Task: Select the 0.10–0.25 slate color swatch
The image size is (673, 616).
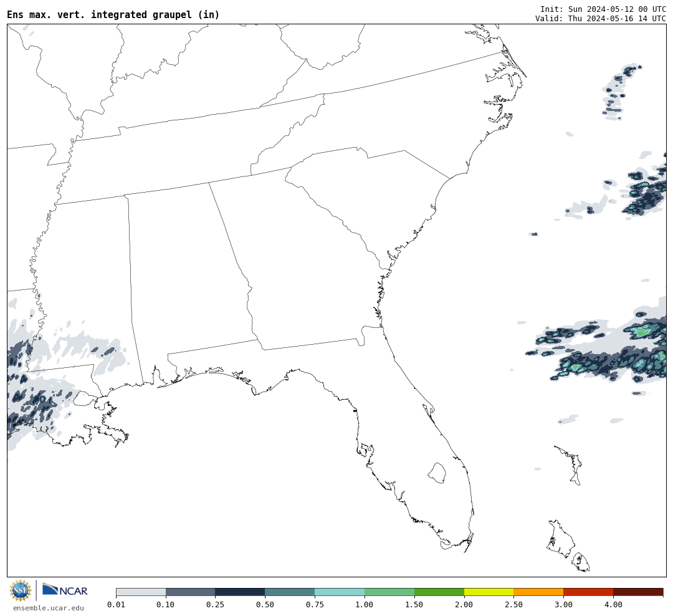Action: (191, 592)
